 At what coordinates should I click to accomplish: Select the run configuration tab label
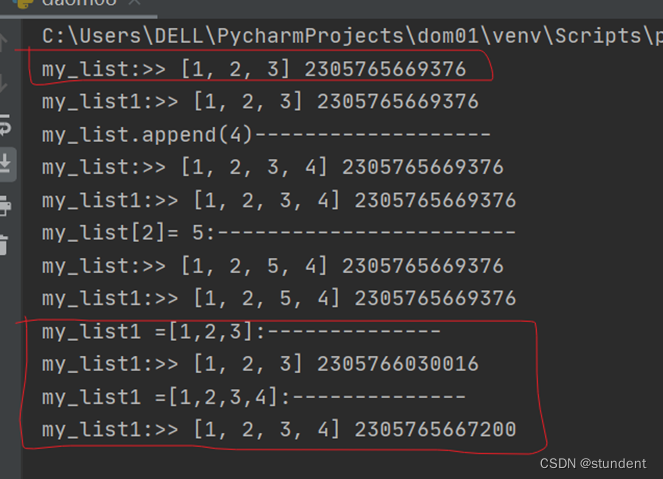pyautogui.click(x=79, y=3)
